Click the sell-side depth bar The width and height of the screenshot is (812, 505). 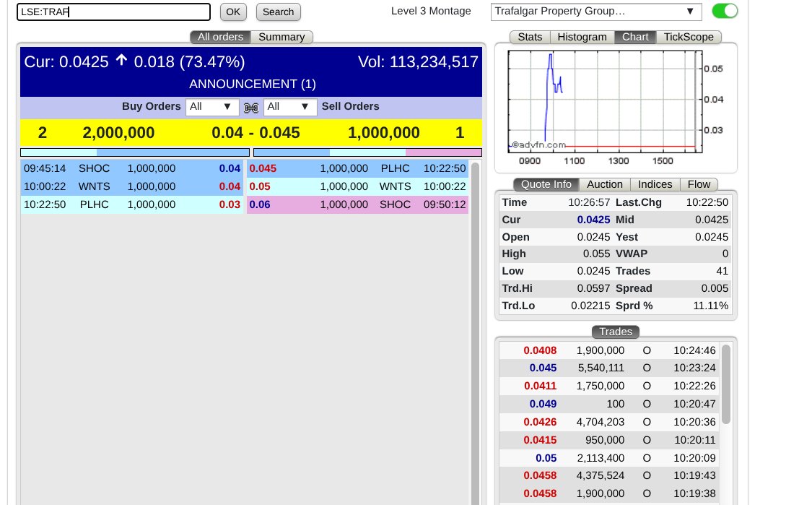367,152
